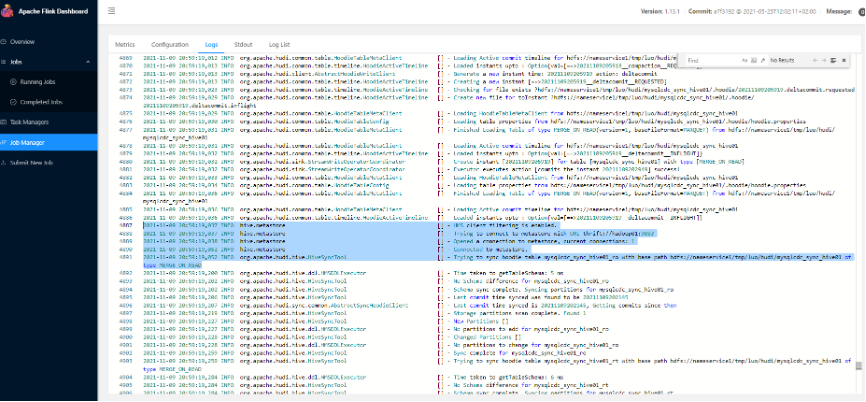Click log line number 4887

tap(125, 226)
